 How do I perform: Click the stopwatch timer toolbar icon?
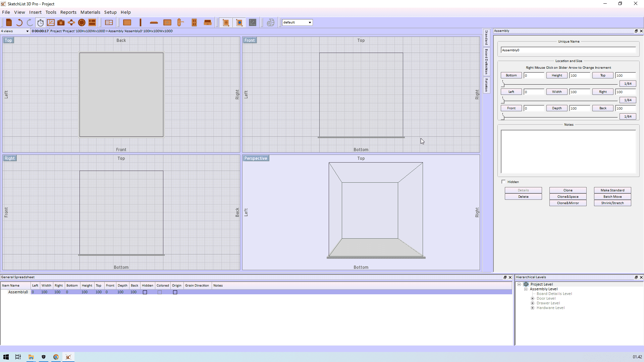click(41, 22)
